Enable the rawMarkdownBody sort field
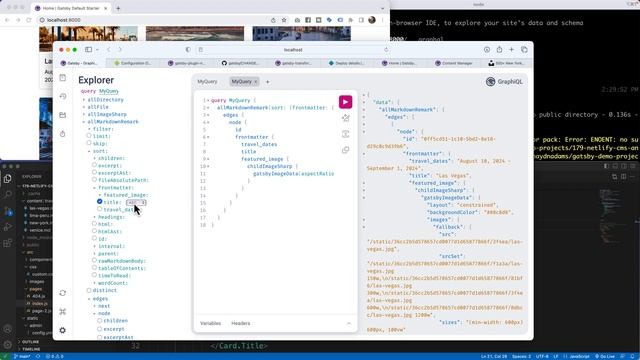This screenshot has height=360, width=640. [94, 260]
